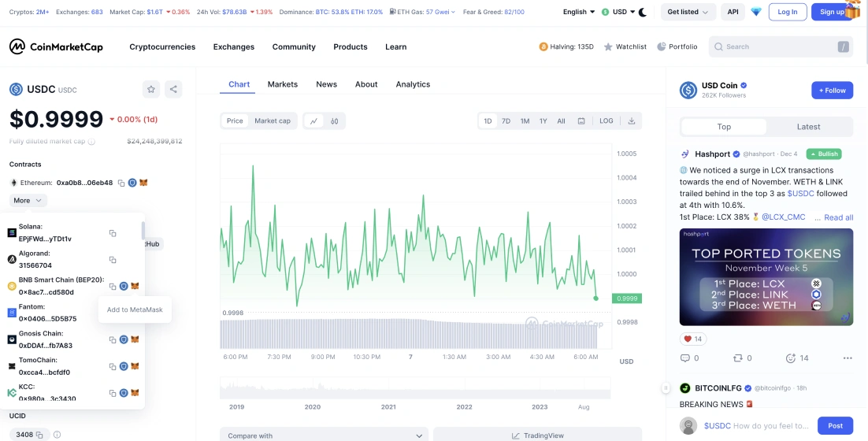Screen dimensions: 868x441
Task: Copy the Gnosis Chain contract address
Action: (x=113, y=339)
